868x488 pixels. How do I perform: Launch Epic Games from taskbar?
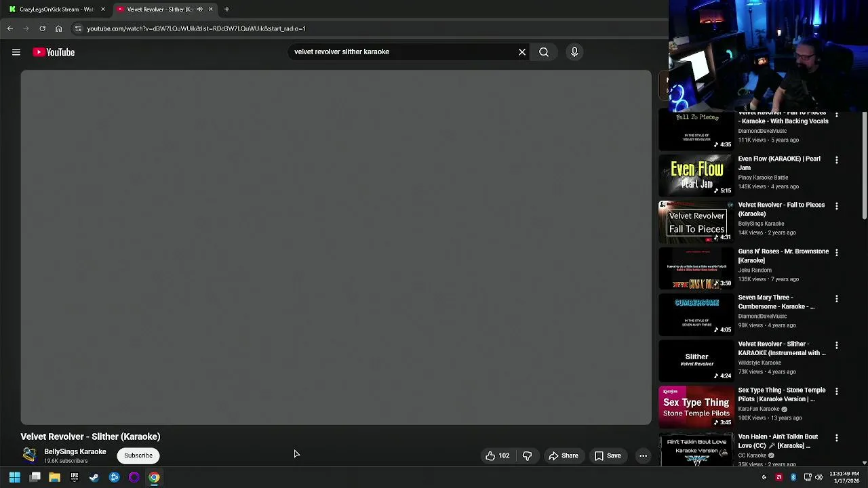click(75, 478)
